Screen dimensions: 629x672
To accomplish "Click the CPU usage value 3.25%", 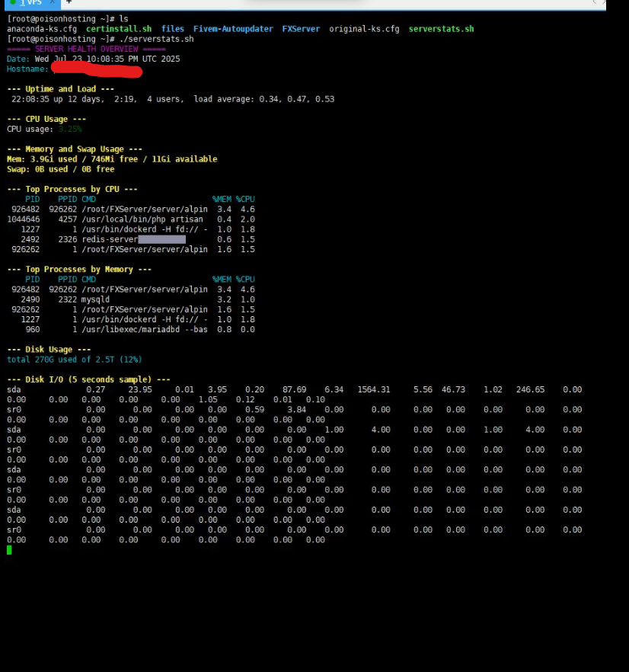I will pos(70,129).
